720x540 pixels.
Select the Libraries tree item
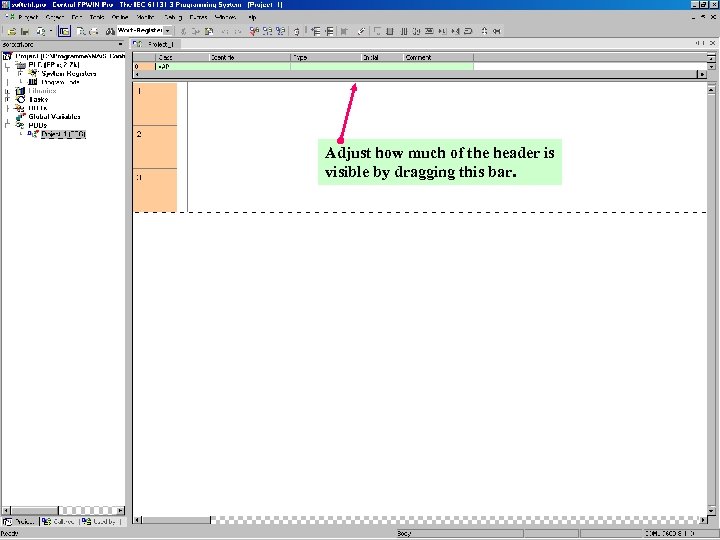[42, 91]
